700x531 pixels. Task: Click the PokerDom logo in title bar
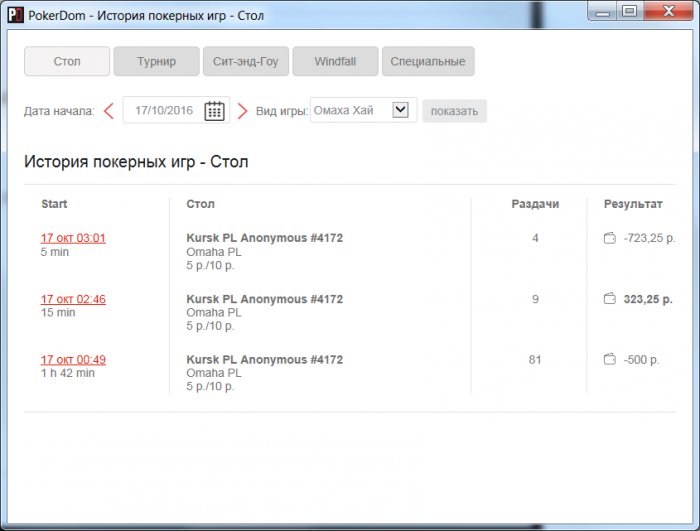coord(16,15)
